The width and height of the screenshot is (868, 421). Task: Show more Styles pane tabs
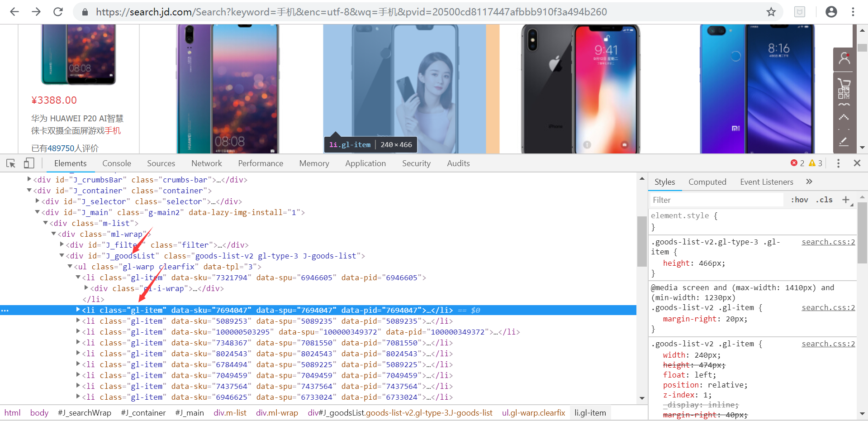(x=809, y=182)
